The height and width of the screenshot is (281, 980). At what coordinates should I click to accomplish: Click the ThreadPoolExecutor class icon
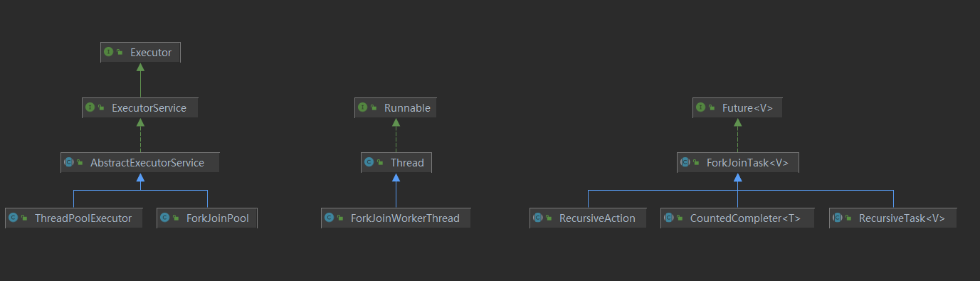click(x=14, y=218)
